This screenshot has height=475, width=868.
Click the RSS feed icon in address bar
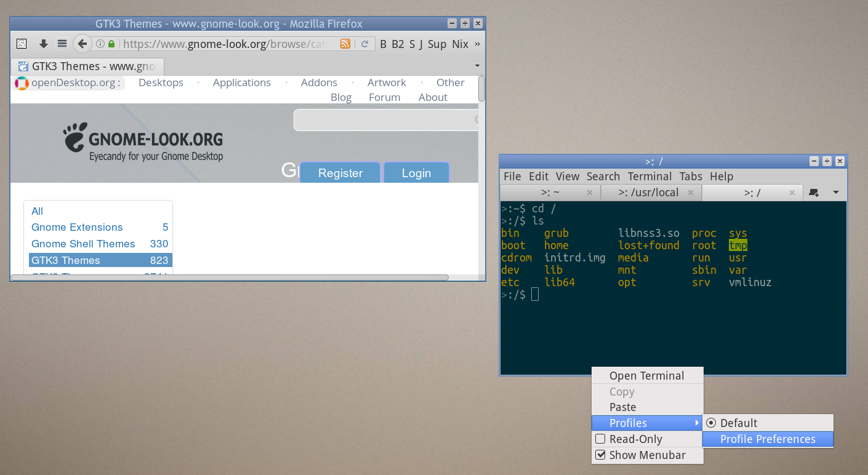345,44
